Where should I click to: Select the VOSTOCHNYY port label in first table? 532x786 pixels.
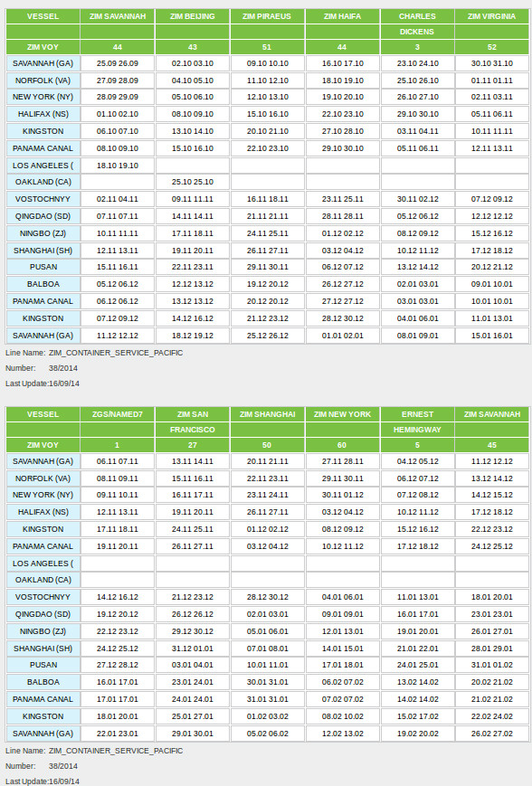pos(43,199)
